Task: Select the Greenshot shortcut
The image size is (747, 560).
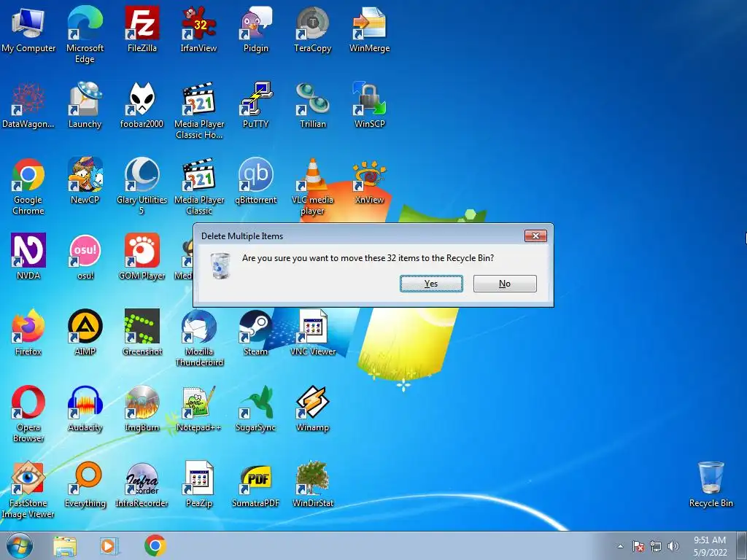Action: coord(142,332)
